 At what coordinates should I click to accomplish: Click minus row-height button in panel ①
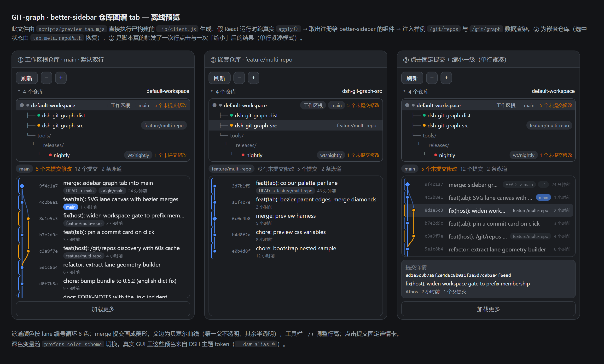46,78
